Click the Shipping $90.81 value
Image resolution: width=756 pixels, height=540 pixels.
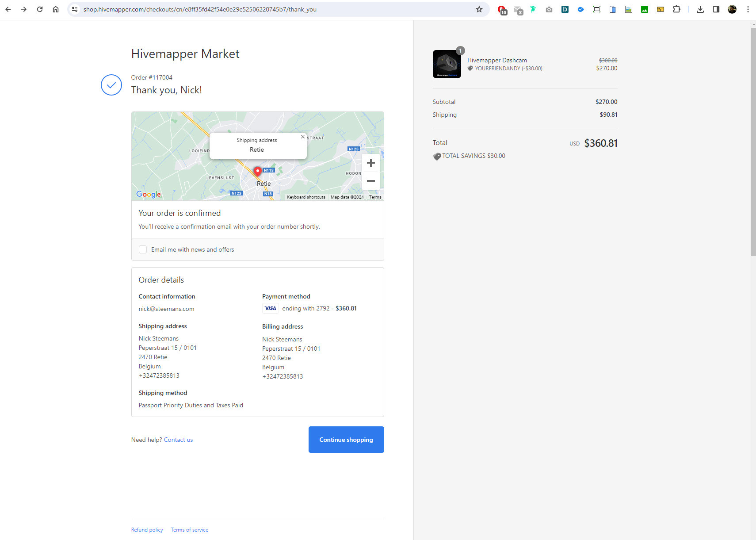click(608, 115)
